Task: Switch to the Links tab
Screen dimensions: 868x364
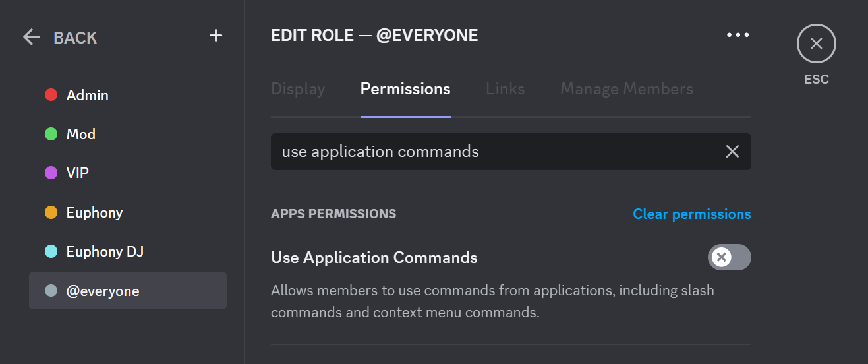Action: pyautogui.click(x=506, y=88)
